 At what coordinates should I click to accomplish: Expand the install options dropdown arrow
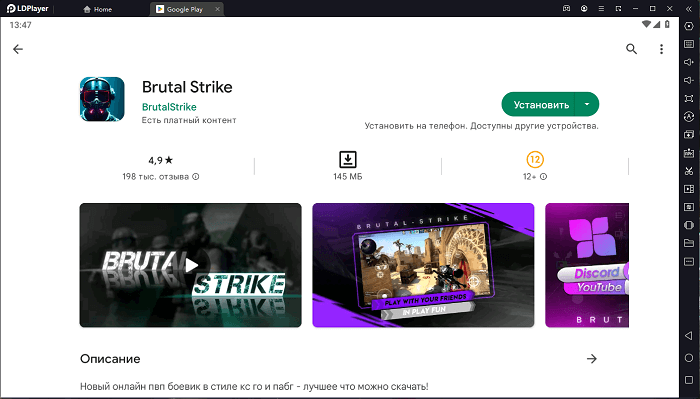click(587, 104)
